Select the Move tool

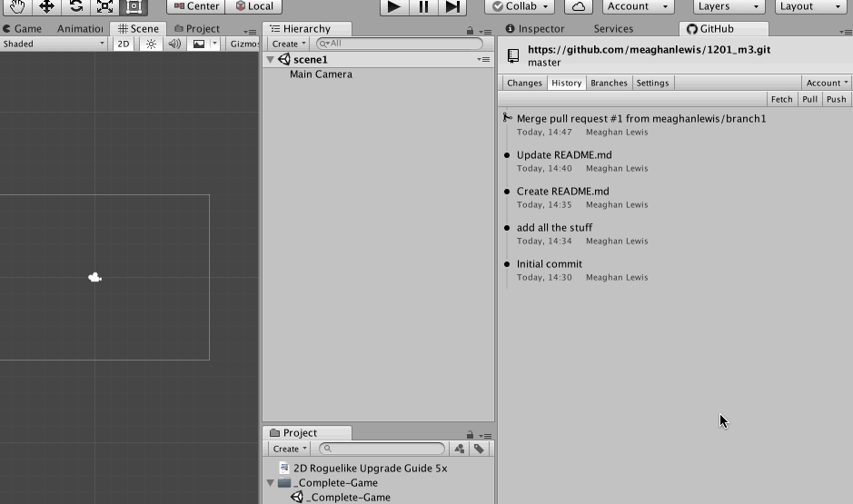point(46,6)
